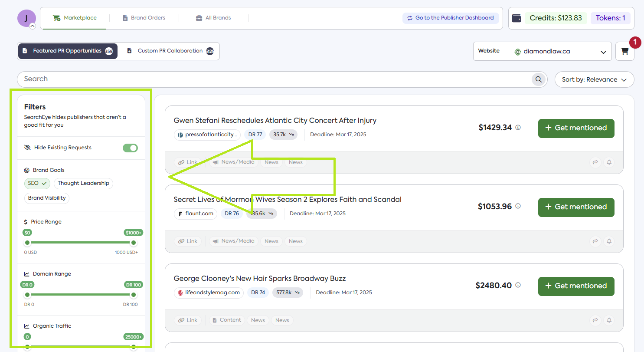Click price info icon next to $1429.34
This screenshot has width=644, height=352.
518,128
